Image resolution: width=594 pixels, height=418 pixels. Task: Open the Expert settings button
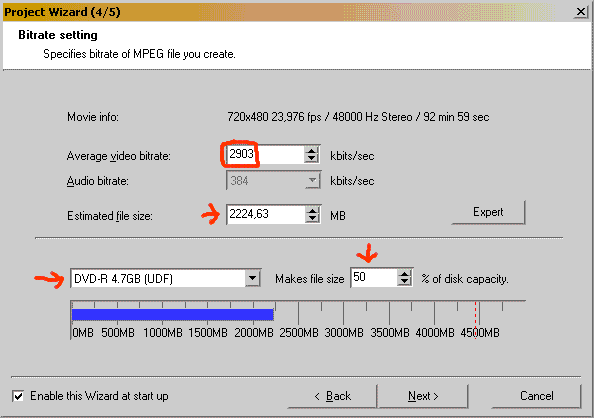pos(488,212)
